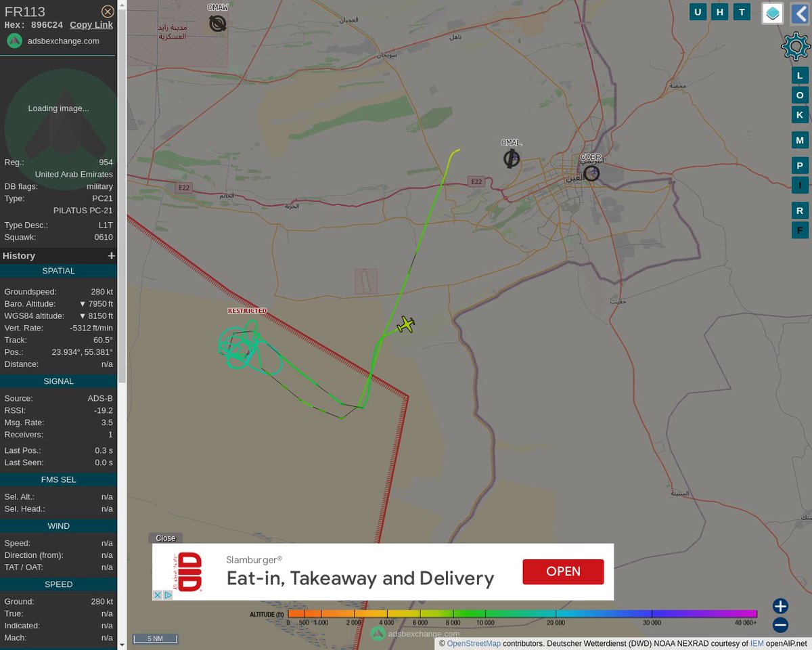Click the 5 NM scale indicator
The height and width of the screenshot is (650, 812).
click(x=155, y=638)
